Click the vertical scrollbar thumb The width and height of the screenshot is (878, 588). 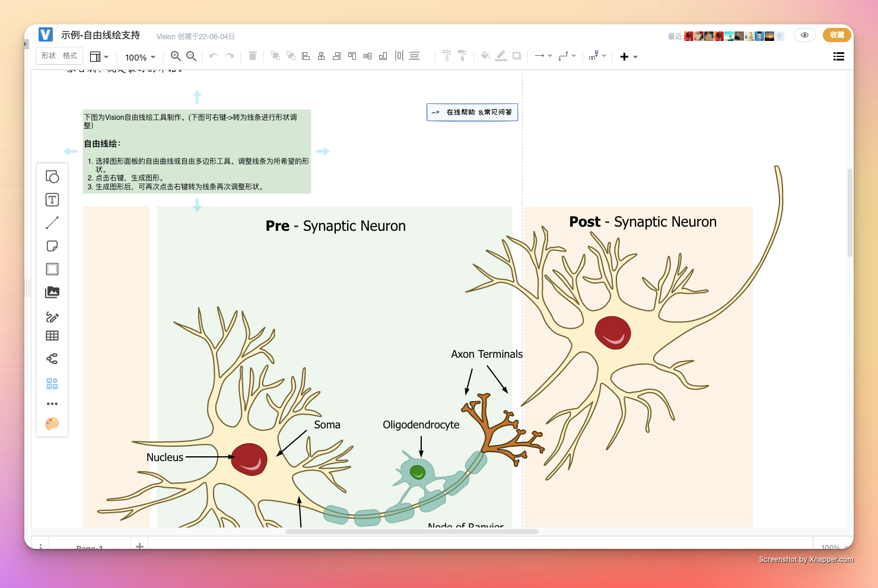(850, 212)
